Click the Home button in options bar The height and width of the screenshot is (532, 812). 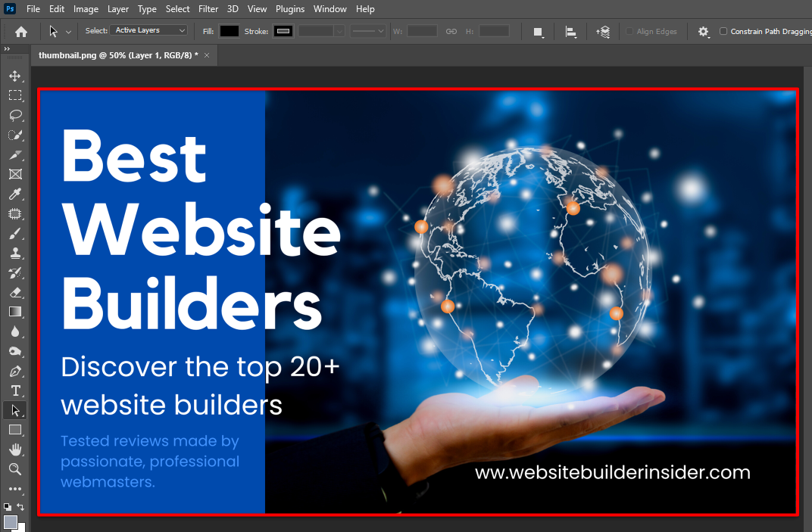(x=21, y=32)
